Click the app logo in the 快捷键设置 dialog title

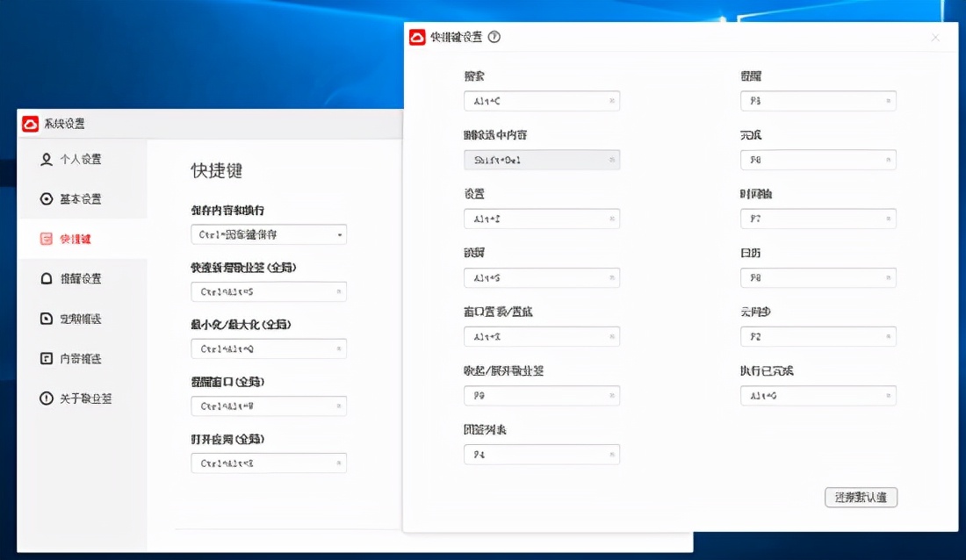click(415, 37)
